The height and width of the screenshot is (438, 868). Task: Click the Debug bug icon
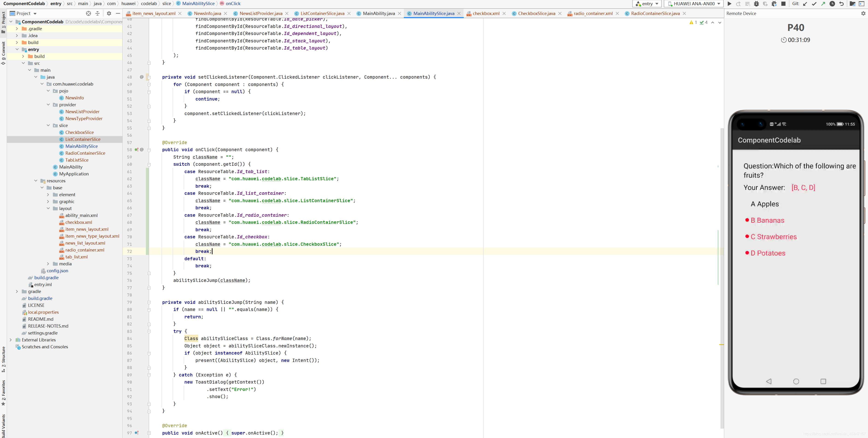(756, 4)
